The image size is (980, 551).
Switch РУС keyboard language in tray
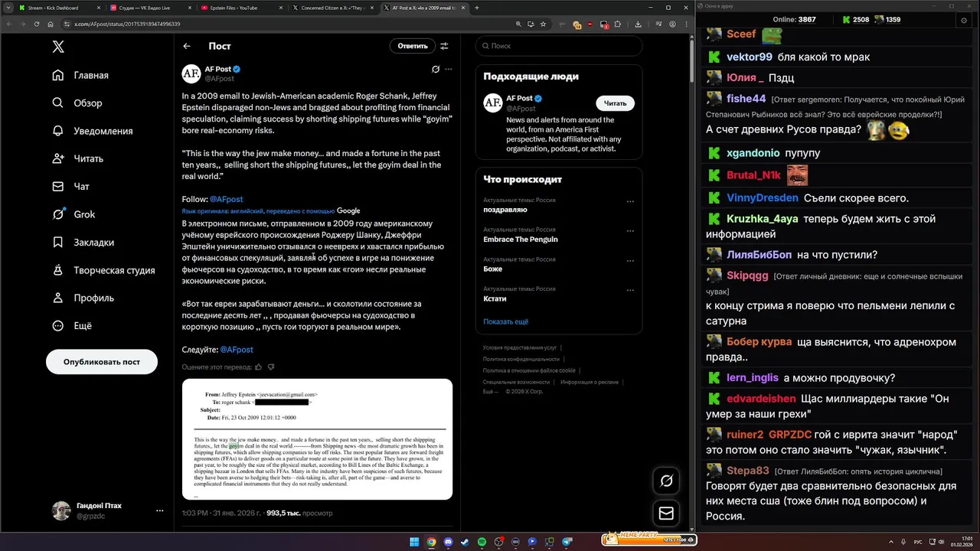point(918,542)
